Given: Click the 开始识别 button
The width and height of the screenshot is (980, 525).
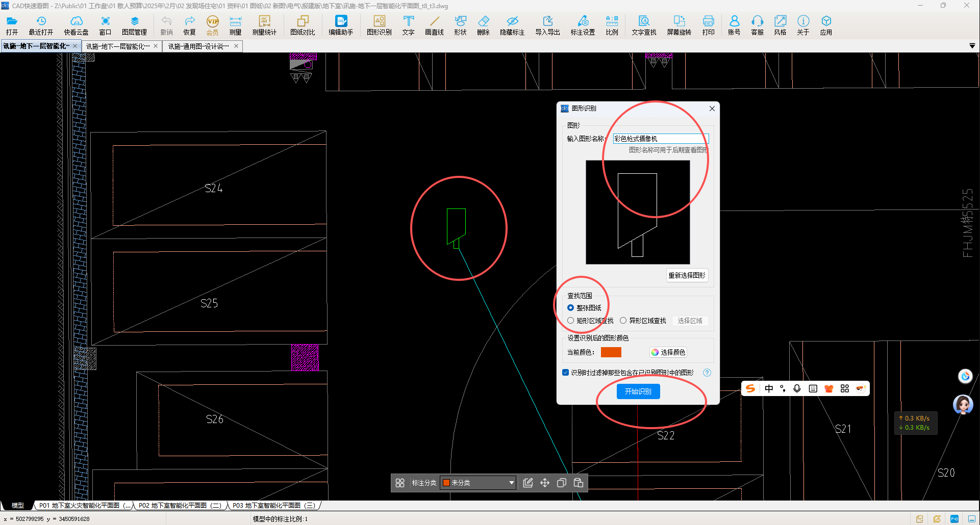Looking at the screenshot, I should (x=638, y=391).
